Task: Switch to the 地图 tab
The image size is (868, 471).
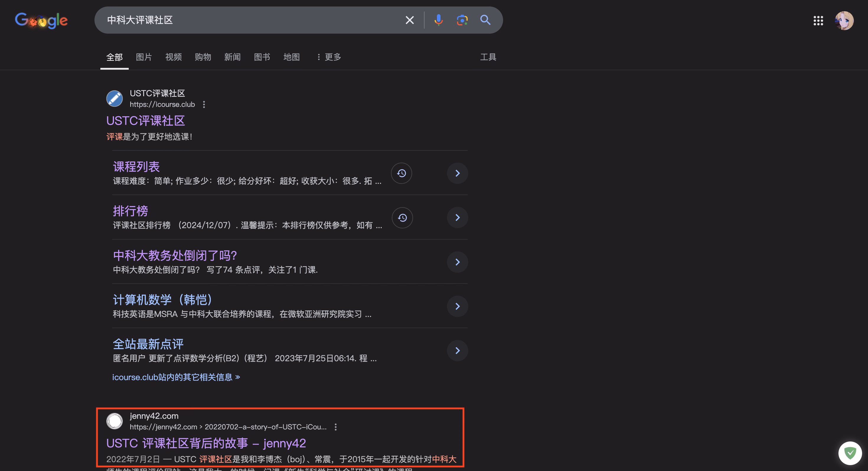Action: [291, 57]
